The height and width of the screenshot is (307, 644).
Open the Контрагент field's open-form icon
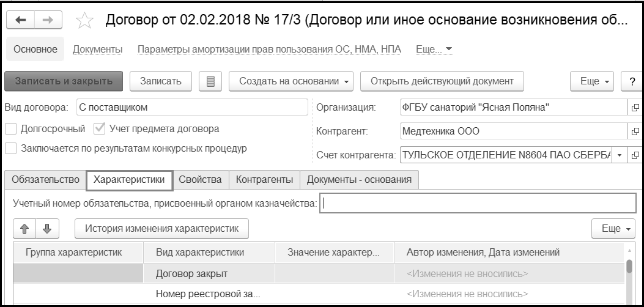coord(634,130)
